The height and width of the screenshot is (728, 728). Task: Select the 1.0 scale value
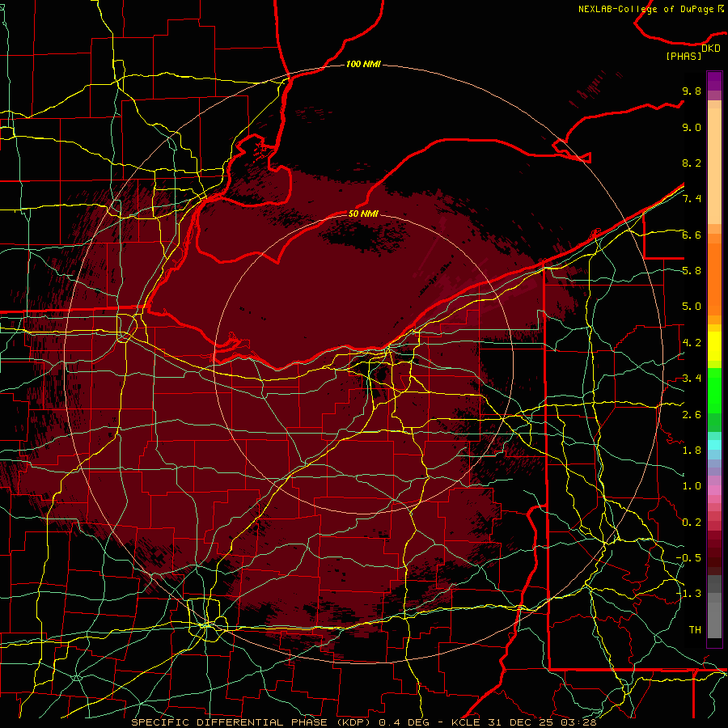click(692, 486)
